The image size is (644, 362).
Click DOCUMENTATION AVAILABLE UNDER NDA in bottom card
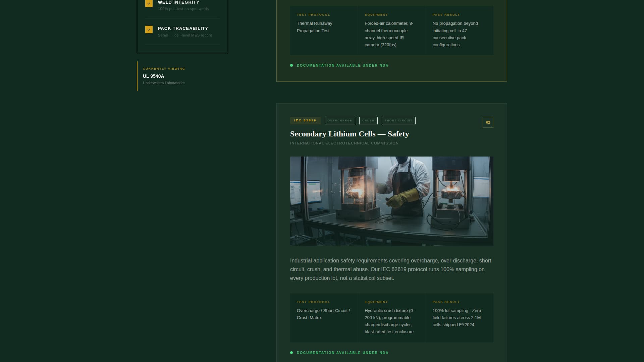tap(342, 353)
